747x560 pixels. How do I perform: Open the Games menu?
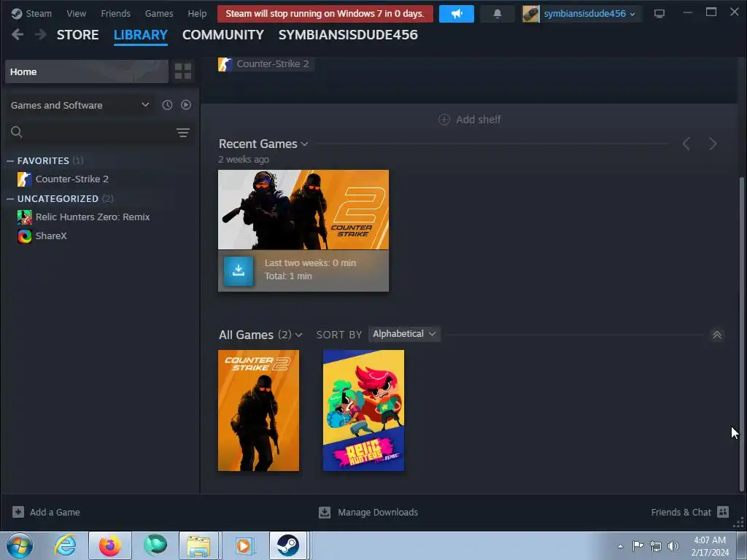159,13
